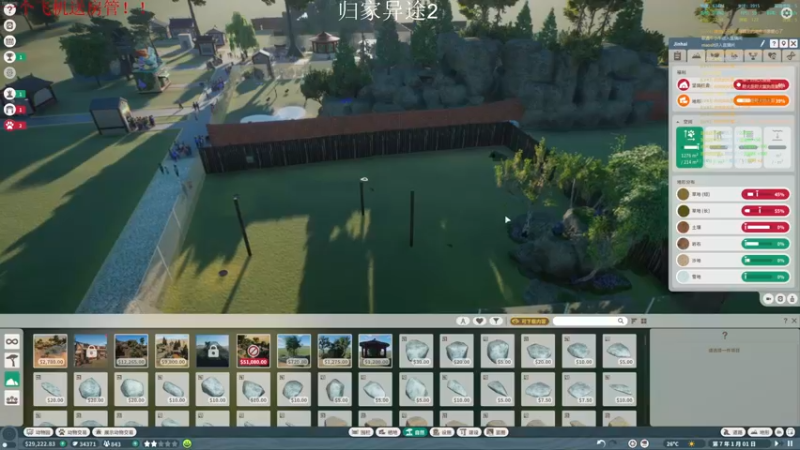Open the Exhibit Animal Trading tab

coord(115,432)
